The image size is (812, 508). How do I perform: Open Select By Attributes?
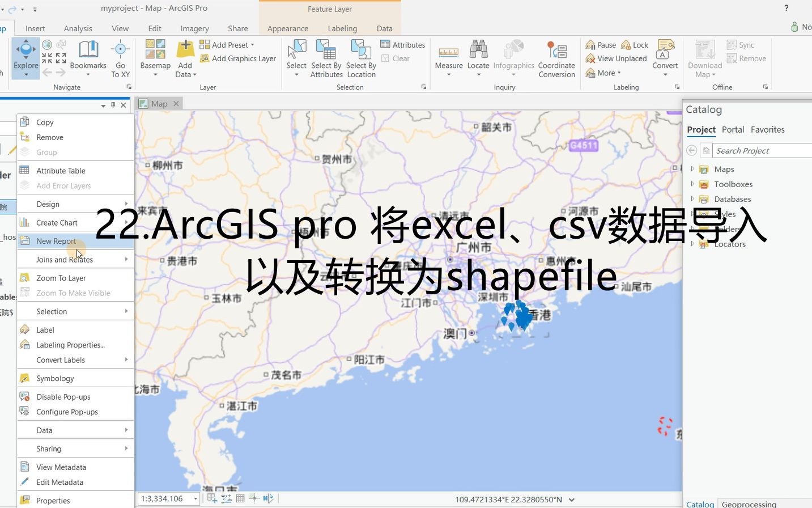326,58
